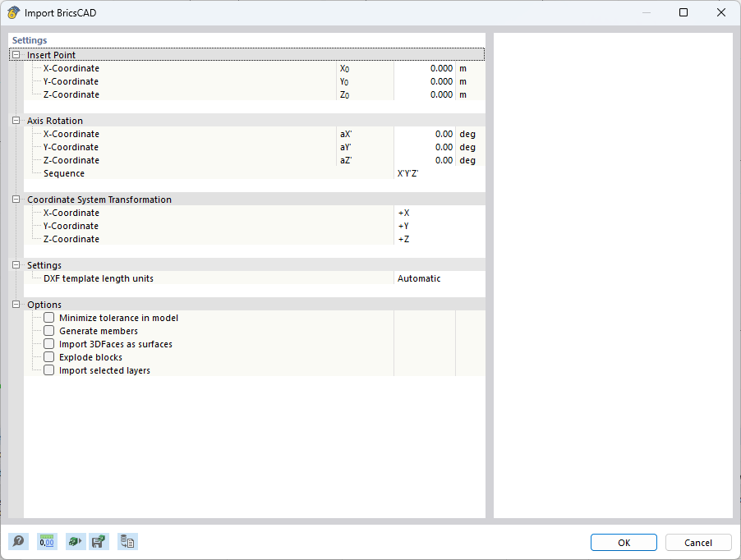
Task: Save current settings as default
Action: pos(99,541)
